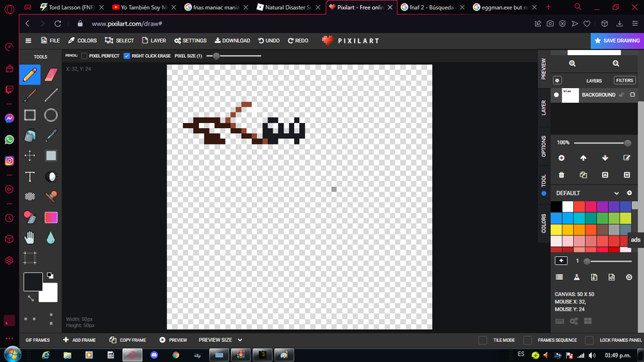Select the Text tool
This screenshot has width=644, height=362.
pyautogui.click(x=30, y=177)
